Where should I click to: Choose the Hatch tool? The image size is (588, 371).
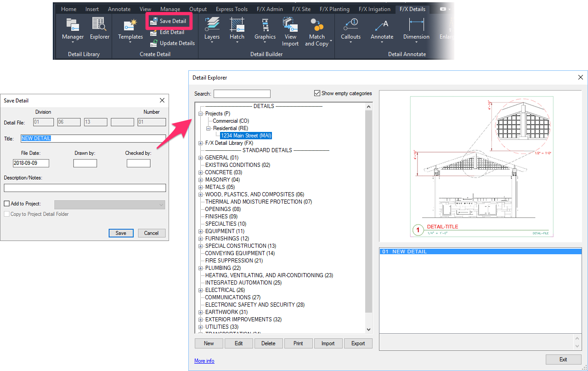[237, 29]
